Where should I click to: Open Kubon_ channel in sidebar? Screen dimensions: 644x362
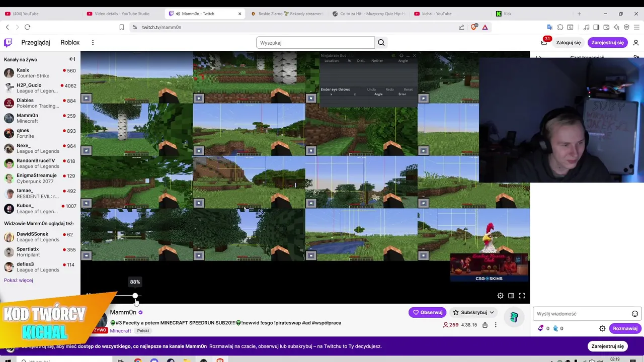pos(40,209)
